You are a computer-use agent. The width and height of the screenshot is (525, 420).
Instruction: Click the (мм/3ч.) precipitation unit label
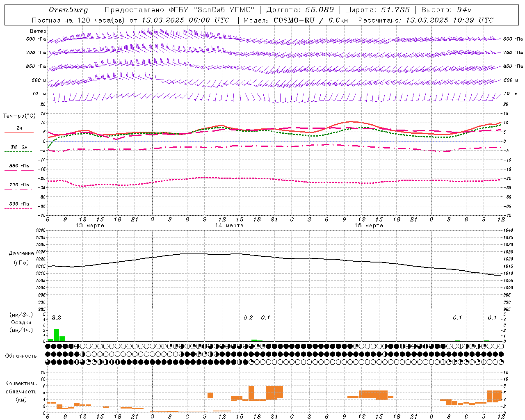[21, 315]
